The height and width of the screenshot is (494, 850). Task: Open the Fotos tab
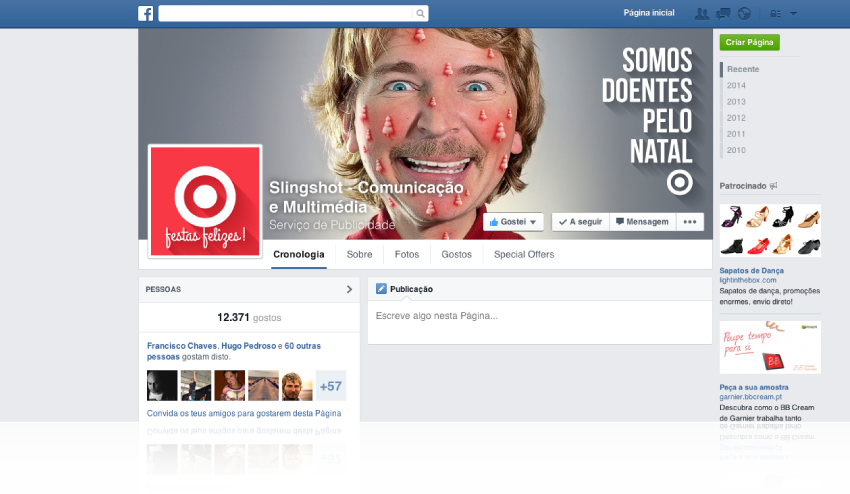pos(407,255)
